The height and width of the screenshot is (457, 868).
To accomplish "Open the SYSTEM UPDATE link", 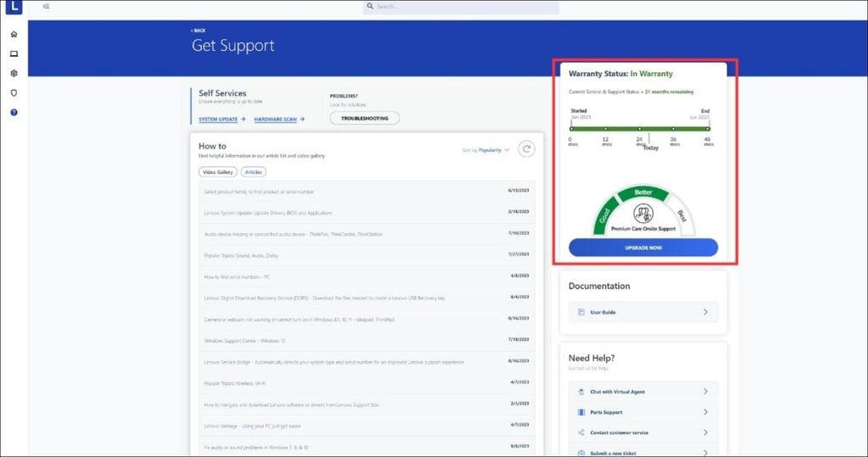I will (x=221, y=120).
